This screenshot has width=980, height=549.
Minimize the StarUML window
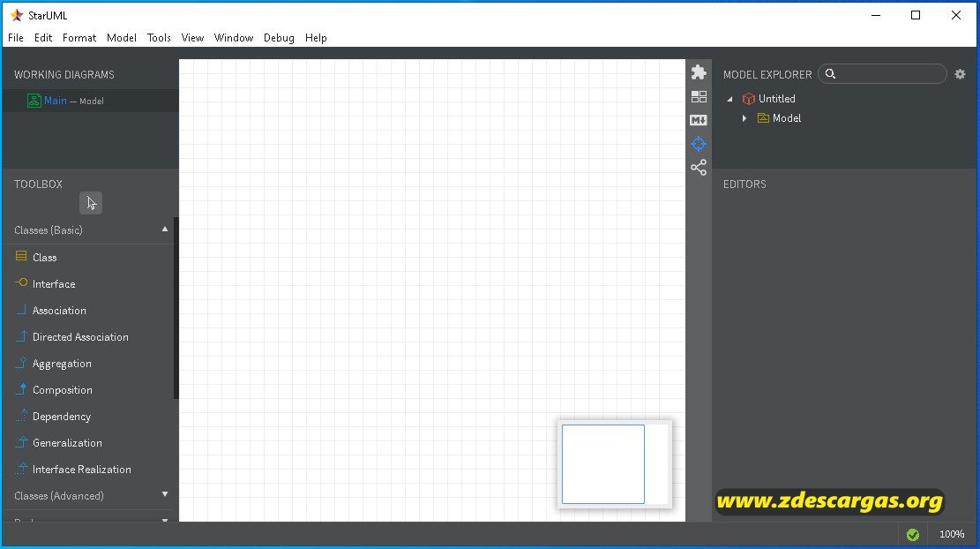click(x=876, y=15)
